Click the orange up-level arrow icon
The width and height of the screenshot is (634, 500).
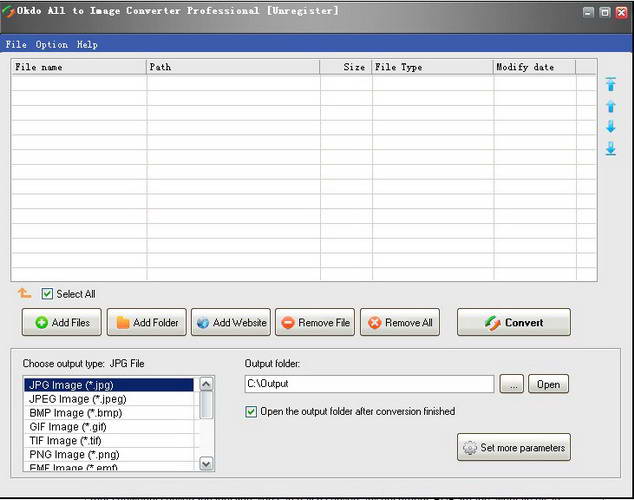tap(24, 293)
